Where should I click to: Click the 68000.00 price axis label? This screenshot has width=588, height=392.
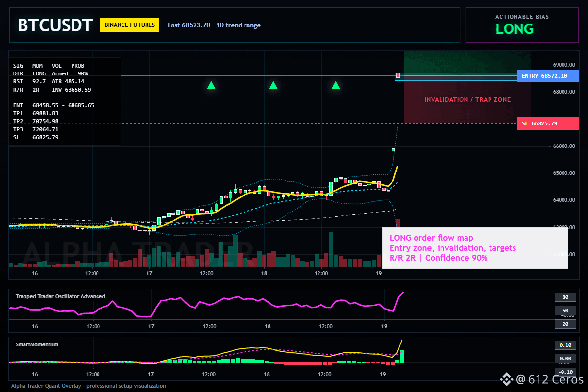coord(563,92)
